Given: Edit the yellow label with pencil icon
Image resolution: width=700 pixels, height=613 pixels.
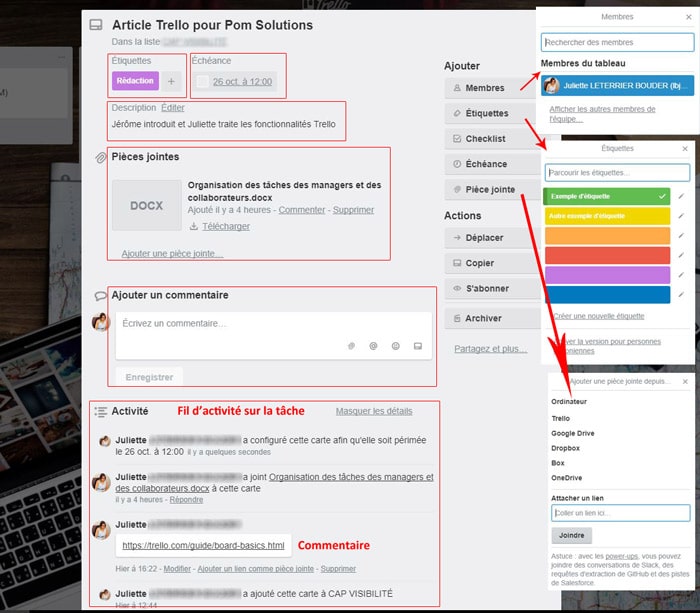Looking at the screenshot, I should coord(681,216).
